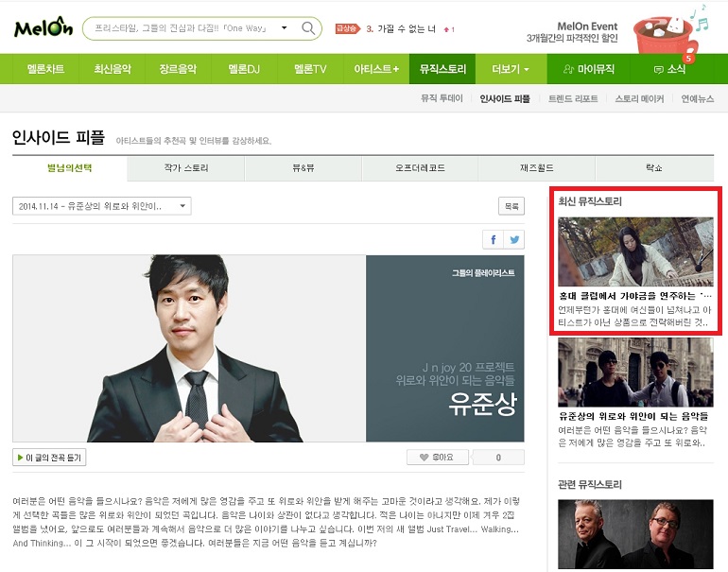The width and height of the screenshot is (728, 572).
Task: Go to 연예뉴스 submenu
Action: click(x=698, y=98)
